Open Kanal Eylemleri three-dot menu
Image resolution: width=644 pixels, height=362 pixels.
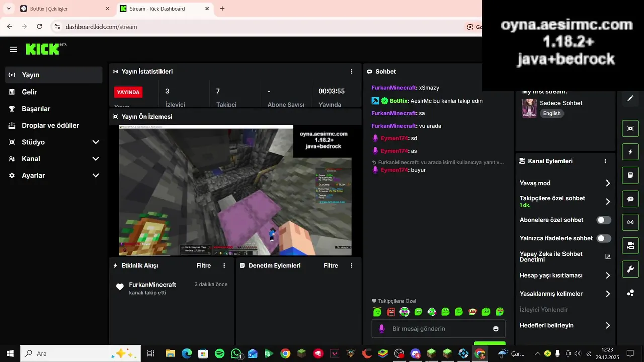[605, 161]
